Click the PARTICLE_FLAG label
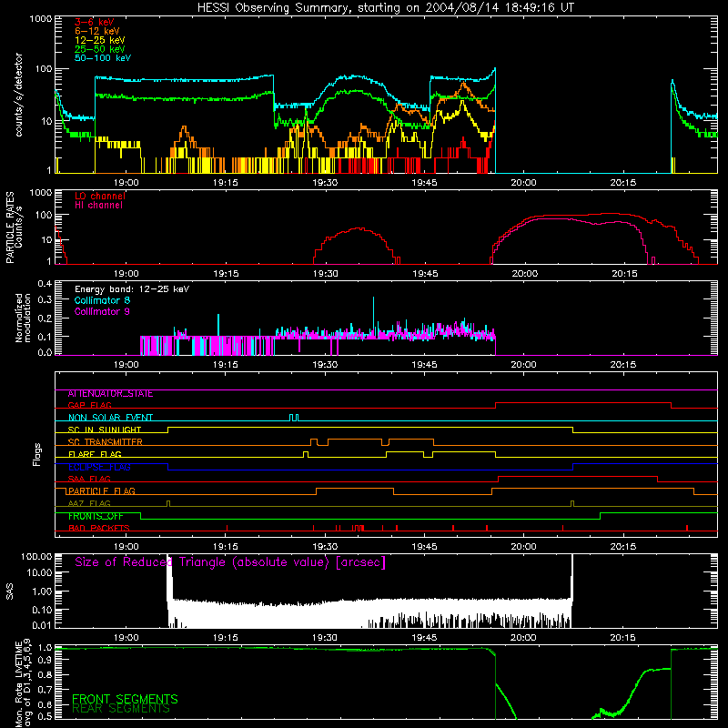This screenshot has width=728, height=728. 101,491
